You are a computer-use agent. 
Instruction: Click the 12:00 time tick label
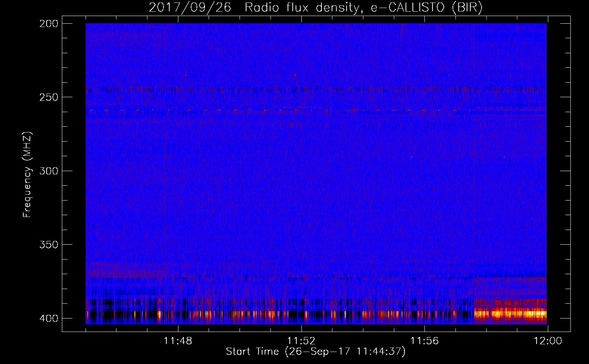[548, 341]
